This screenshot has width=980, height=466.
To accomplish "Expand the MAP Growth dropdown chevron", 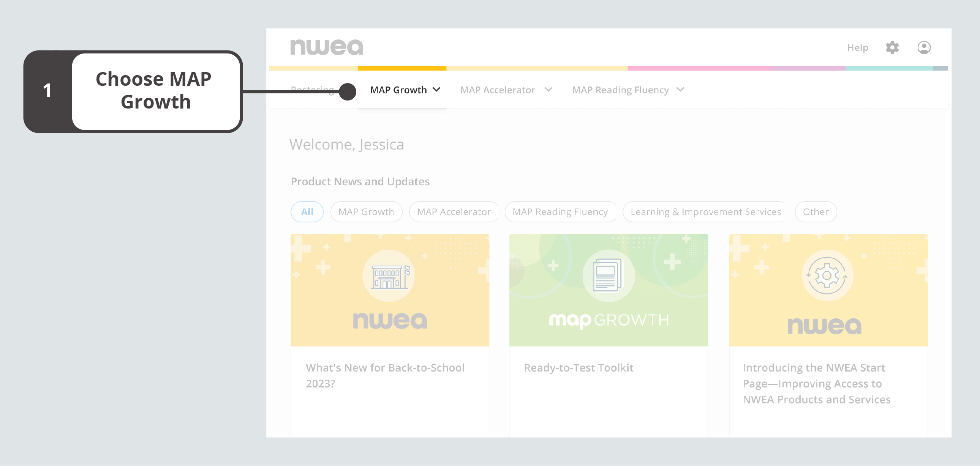I will pos(437,90).
